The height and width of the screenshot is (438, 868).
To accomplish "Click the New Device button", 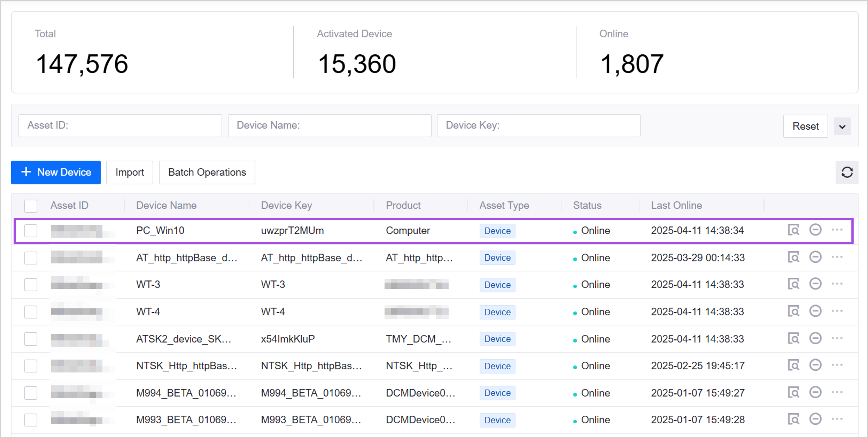I will click(56, 172).
